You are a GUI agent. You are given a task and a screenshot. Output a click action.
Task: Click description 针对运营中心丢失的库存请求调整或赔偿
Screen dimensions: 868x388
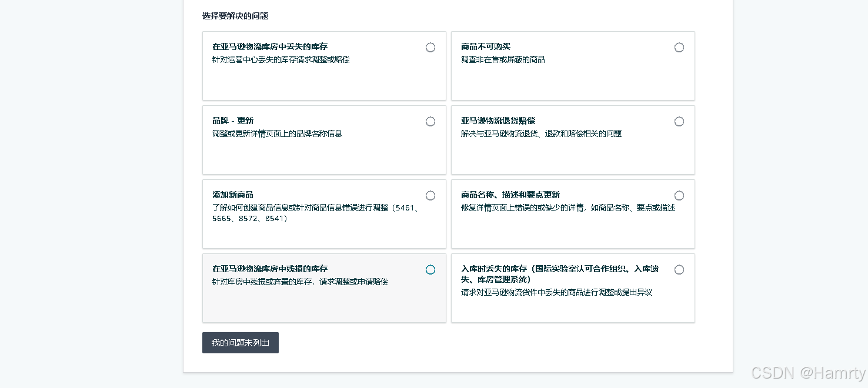pos(281,59)
